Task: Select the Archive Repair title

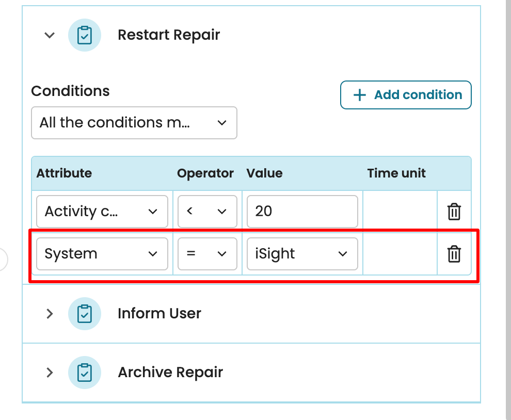Action: (x=170, y=373)
